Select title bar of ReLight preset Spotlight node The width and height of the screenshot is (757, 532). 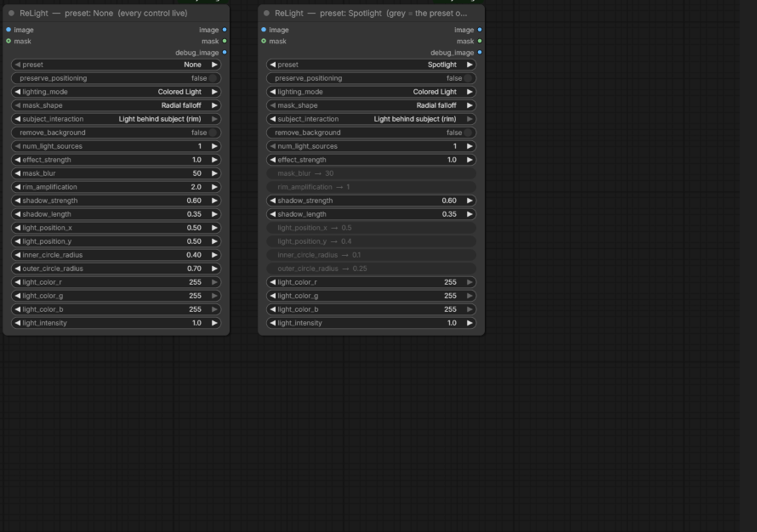pyautogui.click(x=371, y=14)
